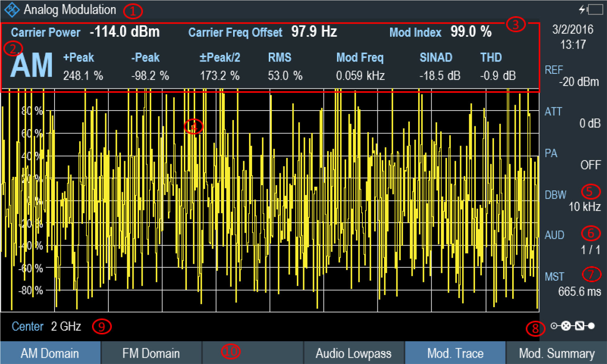The width and height of the screenshot is (607, 364).
Task: Click the yellow AM modulation trace display
Action: click(270, 201)
